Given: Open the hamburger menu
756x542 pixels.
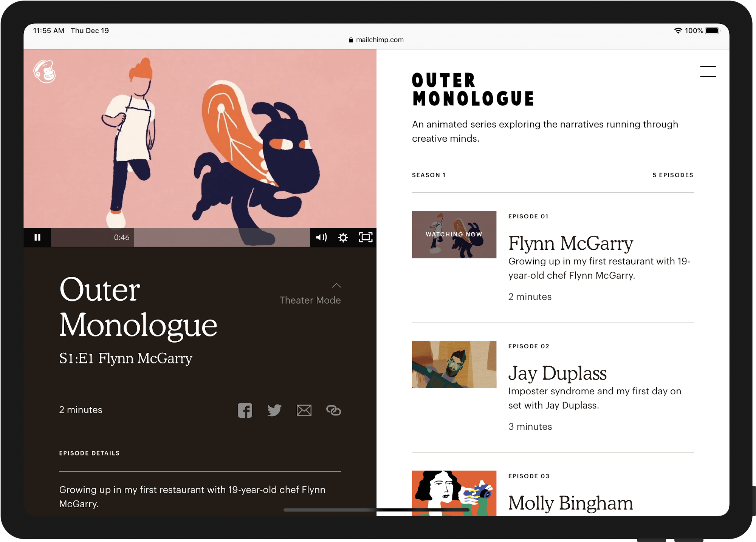Looking at the screenshot, I should point(708,71).
